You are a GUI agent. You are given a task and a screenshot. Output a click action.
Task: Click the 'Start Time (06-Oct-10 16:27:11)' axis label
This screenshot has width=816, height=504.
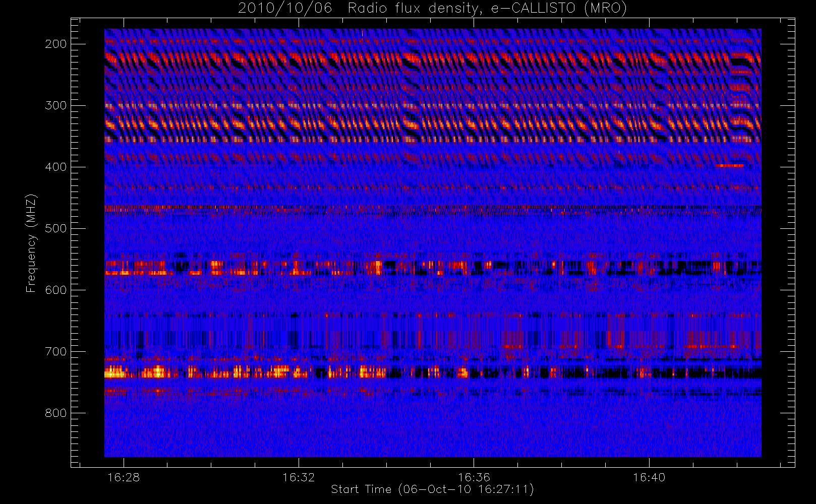point(432,489)
